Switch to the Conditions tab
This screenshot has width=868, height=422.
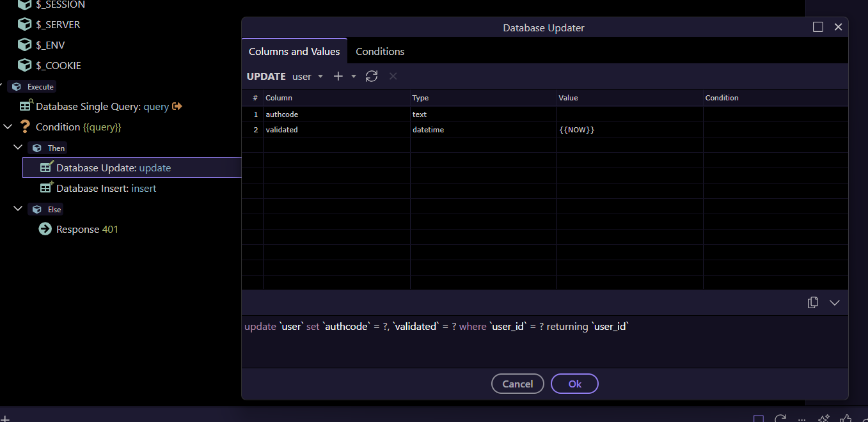pos(380,51)
